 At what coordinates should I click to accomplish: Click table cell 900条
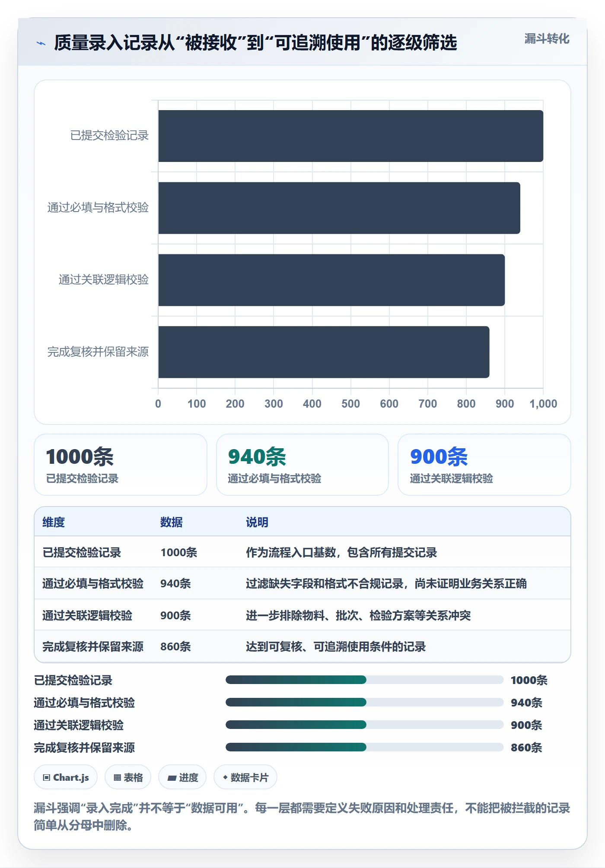pos(175,615)
